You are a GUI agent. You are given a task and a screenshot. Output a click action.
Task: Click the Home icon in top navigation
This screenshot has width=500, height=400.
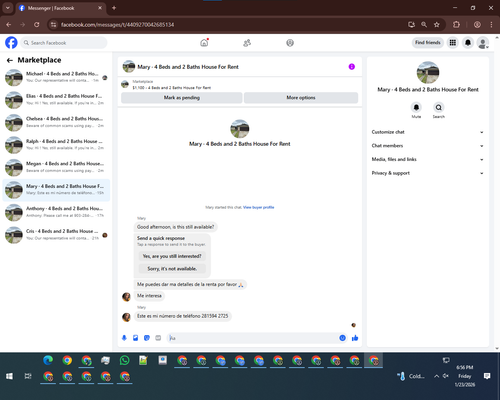coord(204,43)
